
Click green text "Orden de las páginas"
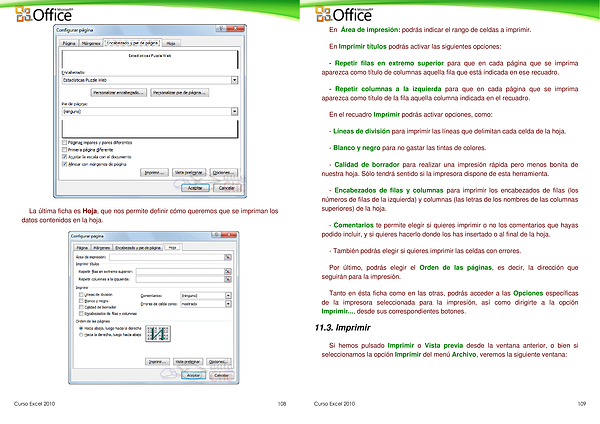pos(456,267)
